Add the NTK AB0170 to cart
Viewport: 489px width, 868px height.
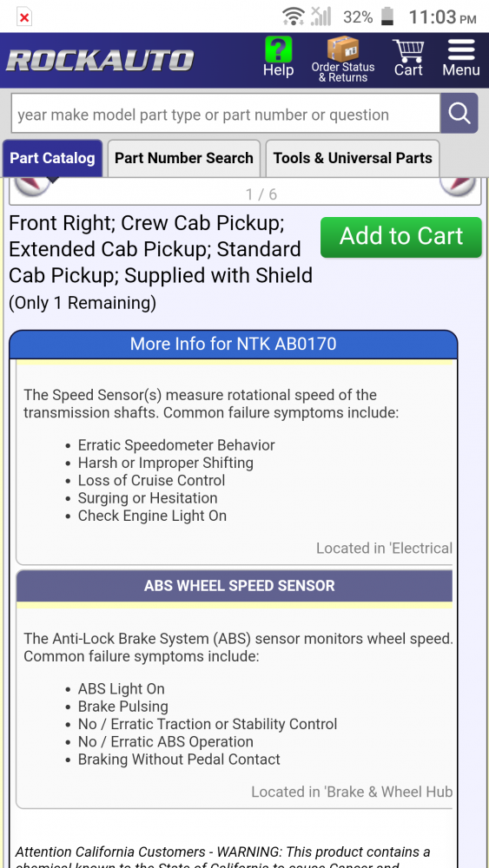pos(401,237)
